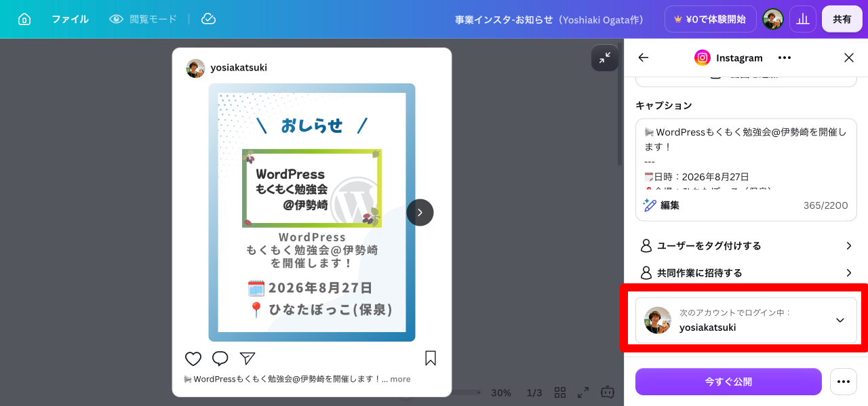Click the おしらせ post image thumbnail
Screen dimensions: 868x406
click(x=312, y=212)
